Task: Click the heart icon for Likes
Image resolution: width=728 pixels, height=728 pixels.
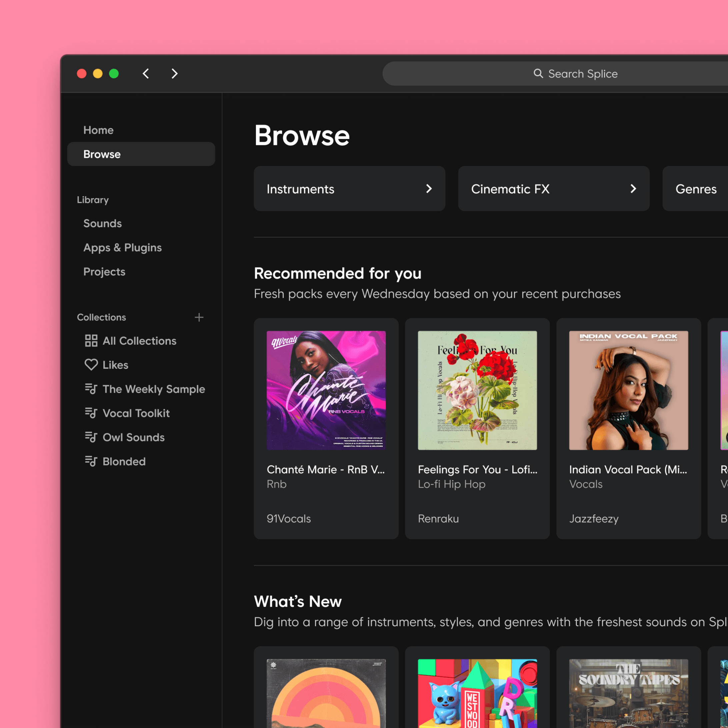Action: (91, 365)
